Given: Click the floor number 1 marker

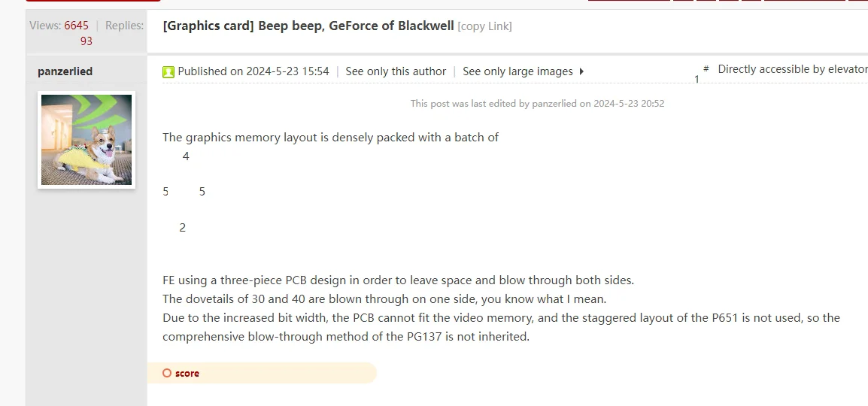Looking at the screenshot, I should click(x=697, y=79).
